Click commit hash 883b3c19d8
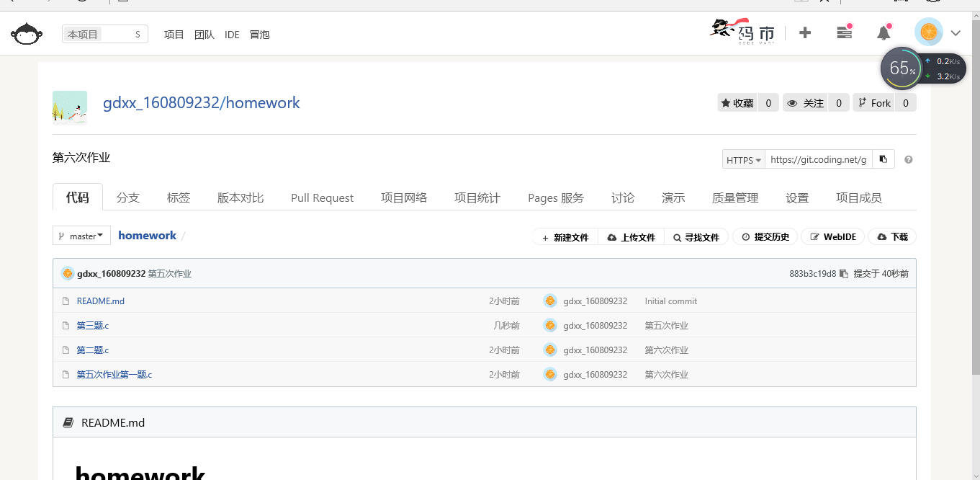This screenshot has width=980, height=480. click(812, 274)
